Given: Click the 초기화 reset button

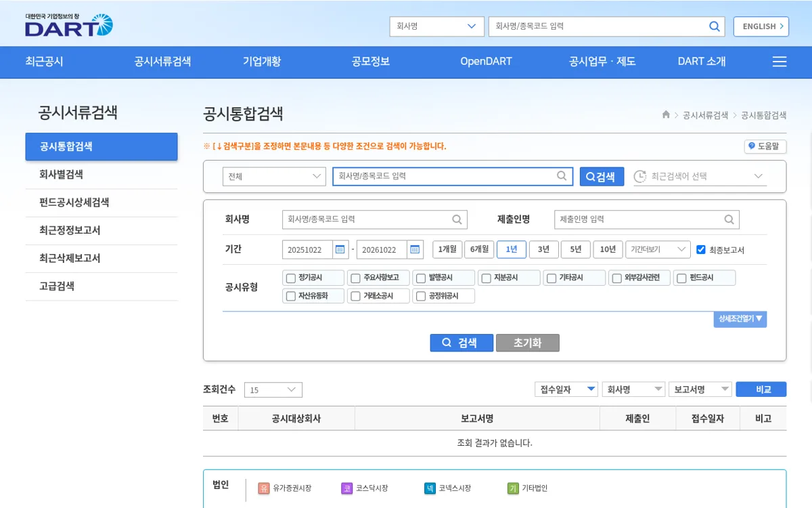Looking at the screenshot, I should (x=528, y=343).
